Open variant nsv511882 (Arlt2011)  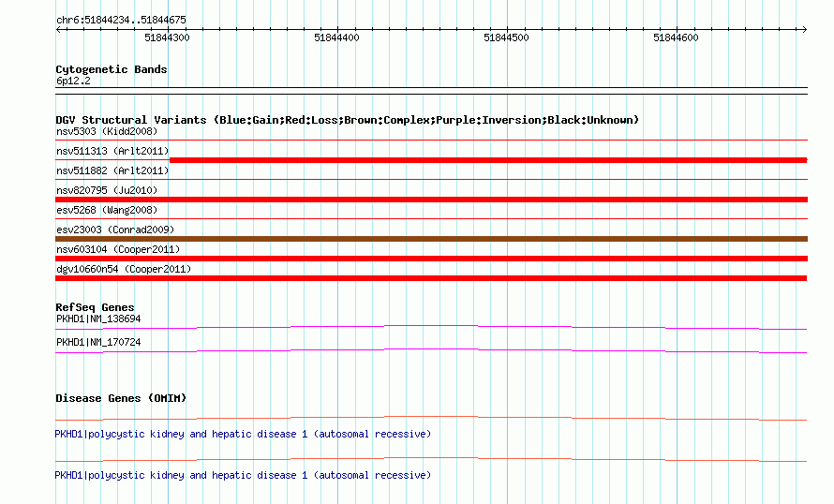point(112,170)
